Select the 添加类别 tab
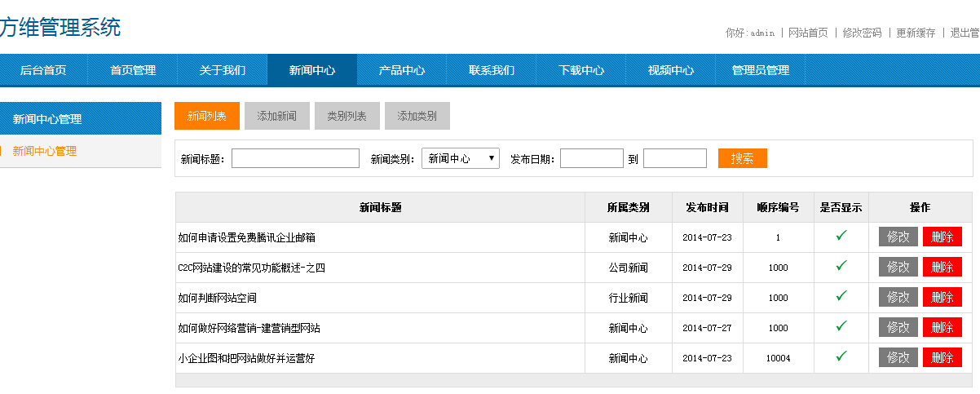Screen dimensions: 980x394 (x=417, y=116)
